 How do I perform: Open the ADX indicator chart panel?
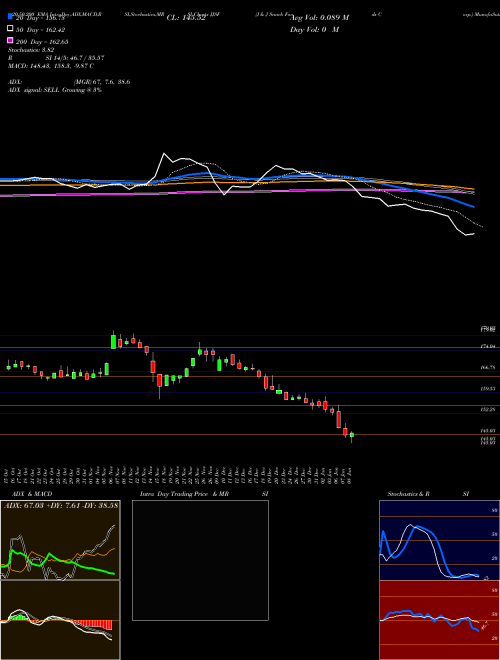60,540
